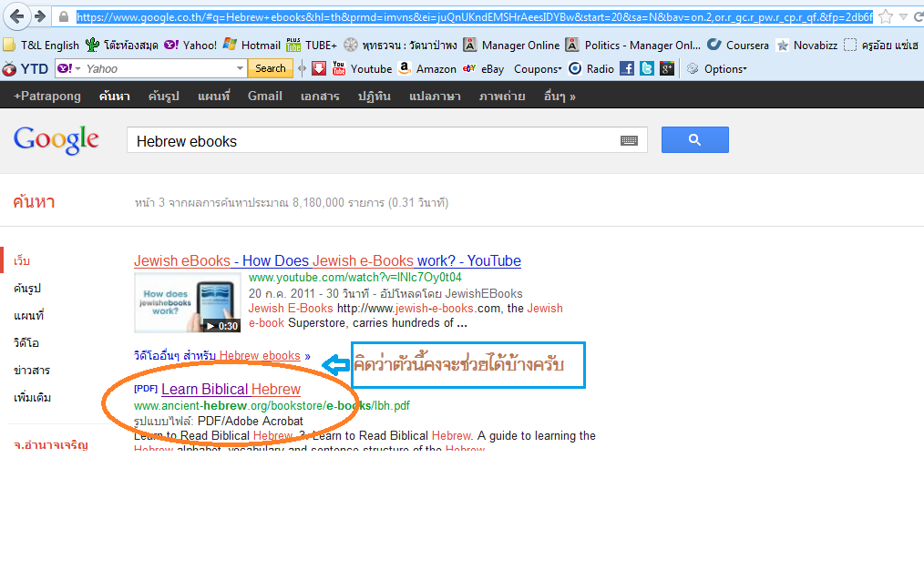Click into the Yahoo toolbar search field
This screenshot has width=924, height=580.
[159, 69]
